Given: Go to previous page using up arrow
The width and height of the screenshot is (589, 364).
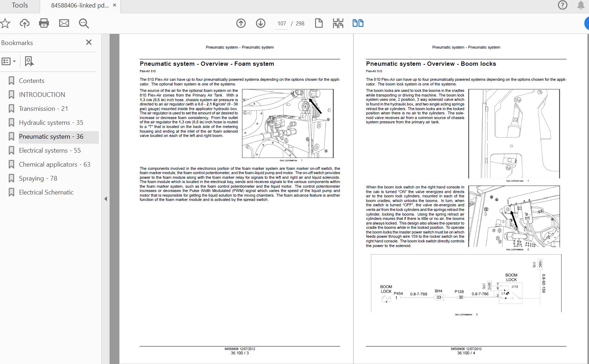Looking at the screenshot, I should [241, 24].
